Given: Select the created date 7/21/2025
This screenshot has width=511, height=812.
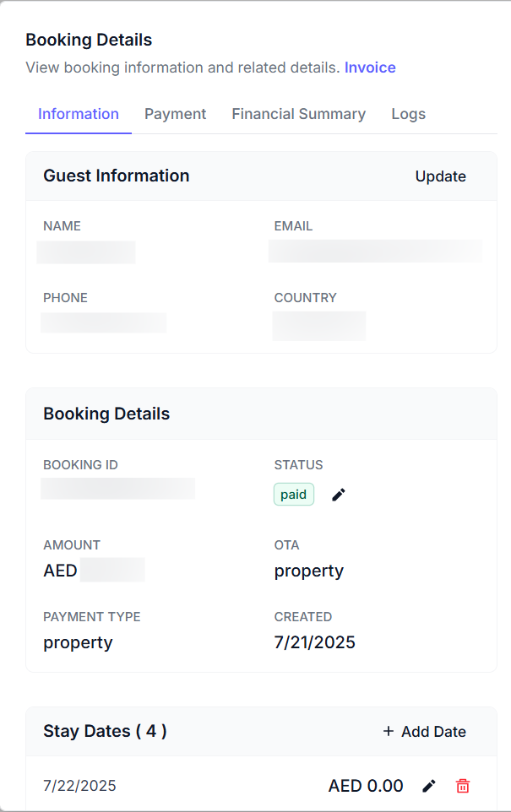Looking at the screenshot, I should 314,642.
